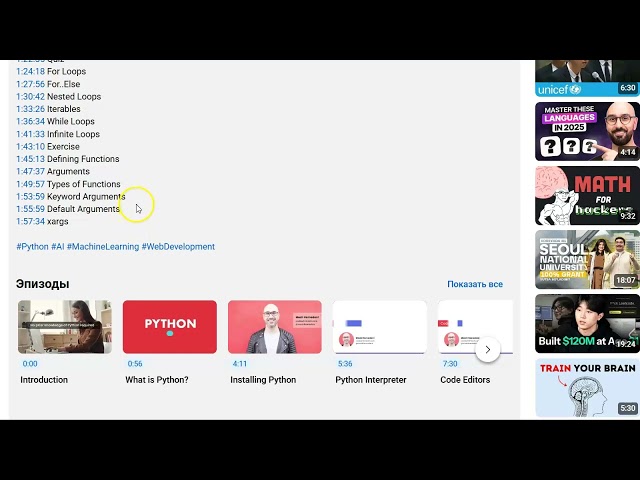640x480 pixels.
Task: Open the 1:57:34 xargs timestamp
Action: pos(31,222)
